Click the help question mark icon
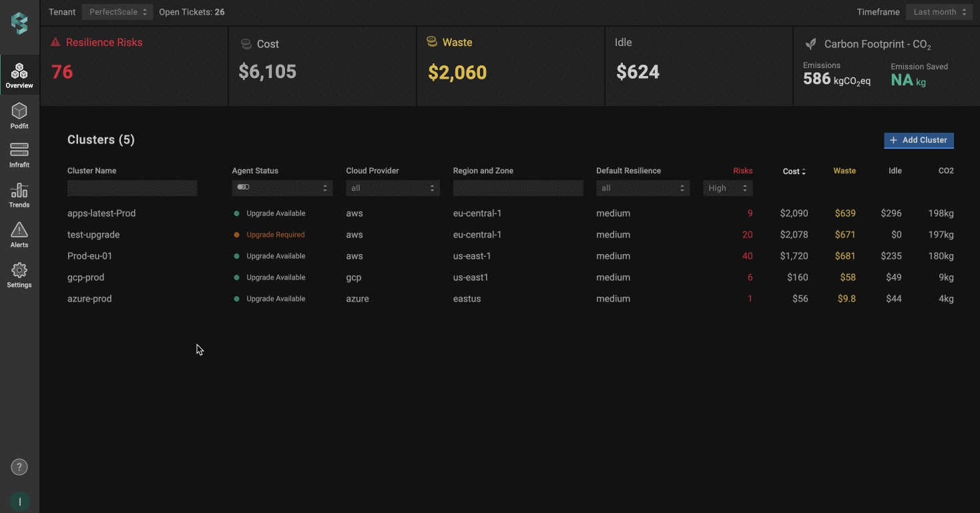Viewport: 980px width, 513px height. click(19, 467)
